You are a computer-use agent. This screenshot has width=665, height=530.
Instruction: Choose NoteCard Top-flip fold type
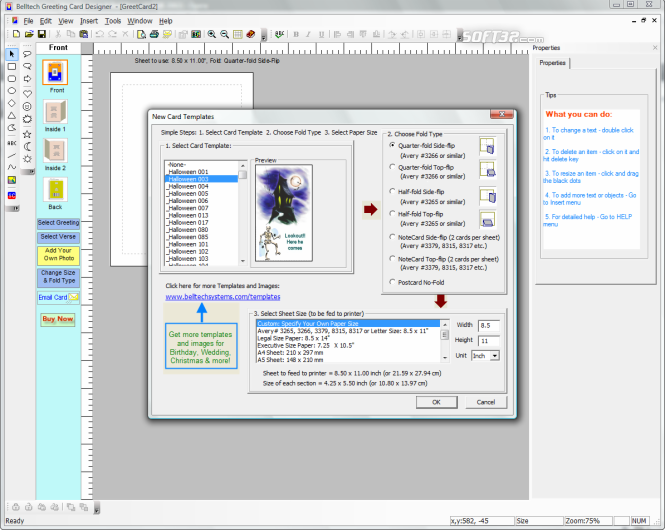[x=392, y=259]
